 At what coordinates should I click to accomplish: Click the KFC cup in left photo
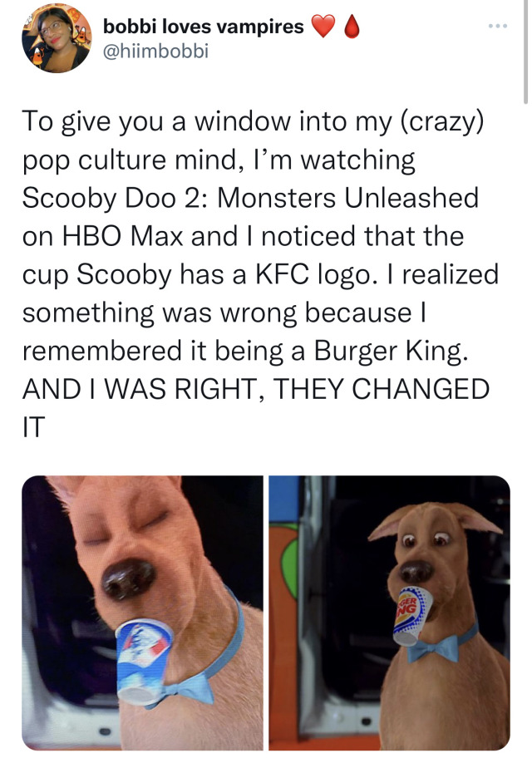143,660
